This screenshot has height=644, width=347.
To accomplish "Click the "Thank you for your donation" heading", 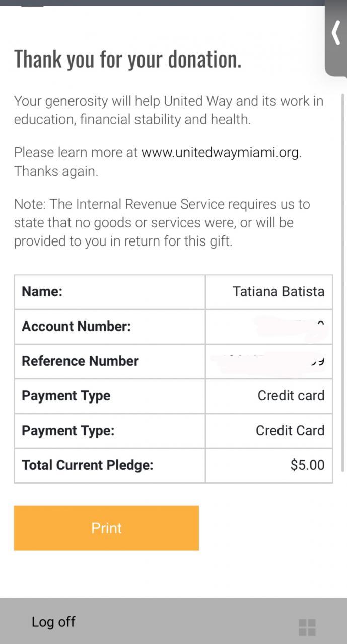I will [127, 59].
